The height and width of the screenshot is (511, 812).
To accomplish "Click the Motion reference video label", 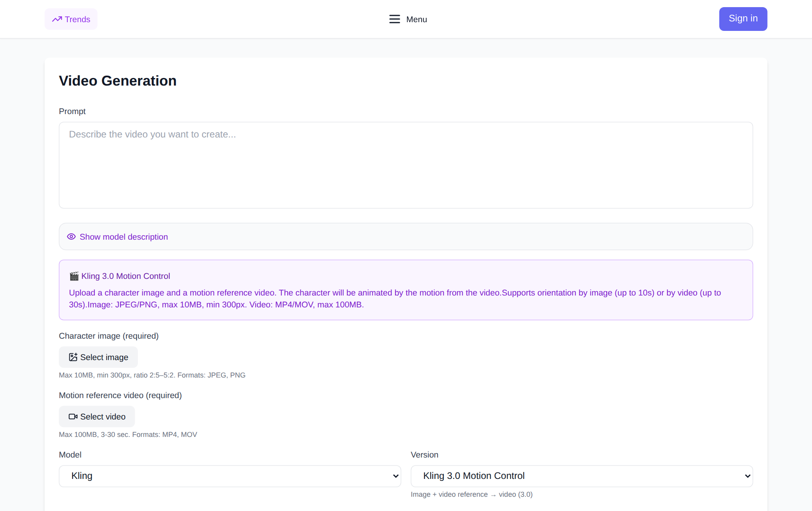I will point(120,395).
